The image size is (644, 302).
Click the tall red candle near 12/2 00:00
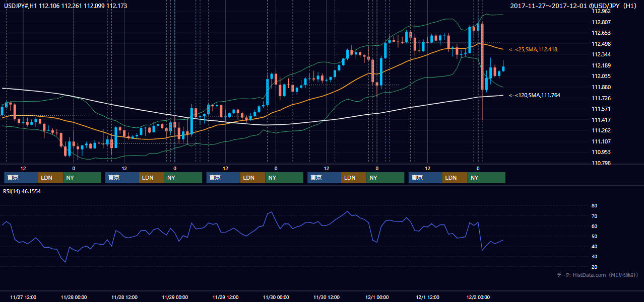pyautogui.click(x=482, y=56)
